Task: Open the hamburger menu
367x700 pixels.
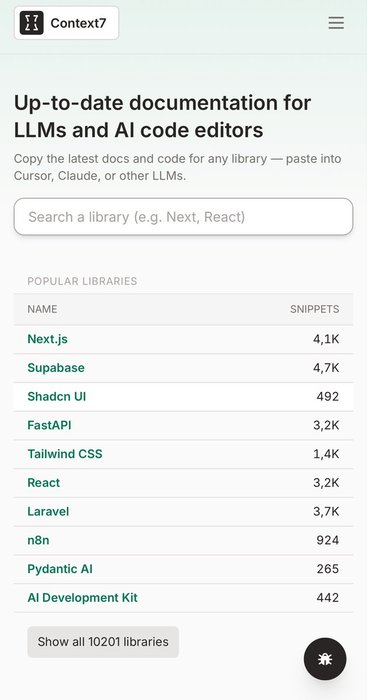Action: point(336,23)
